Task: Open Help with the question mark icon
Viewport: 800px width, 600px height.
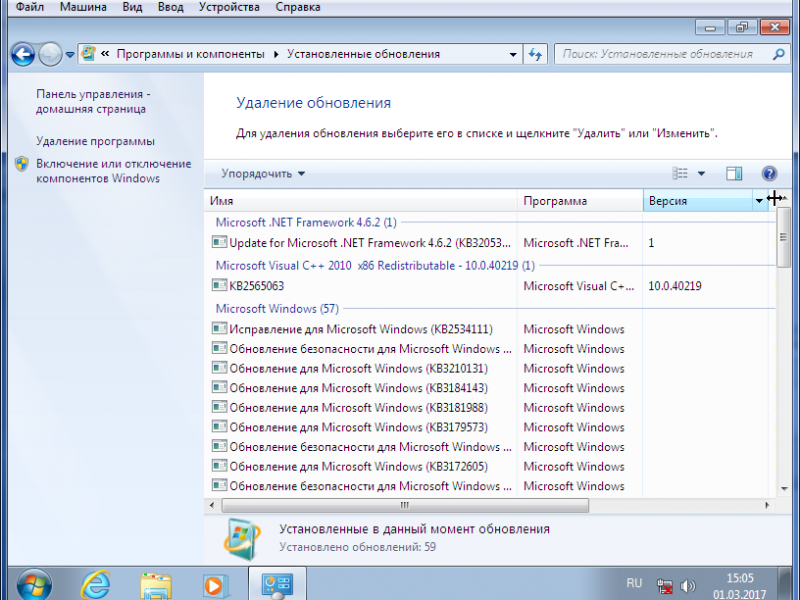Action: (x=769, y=173)
